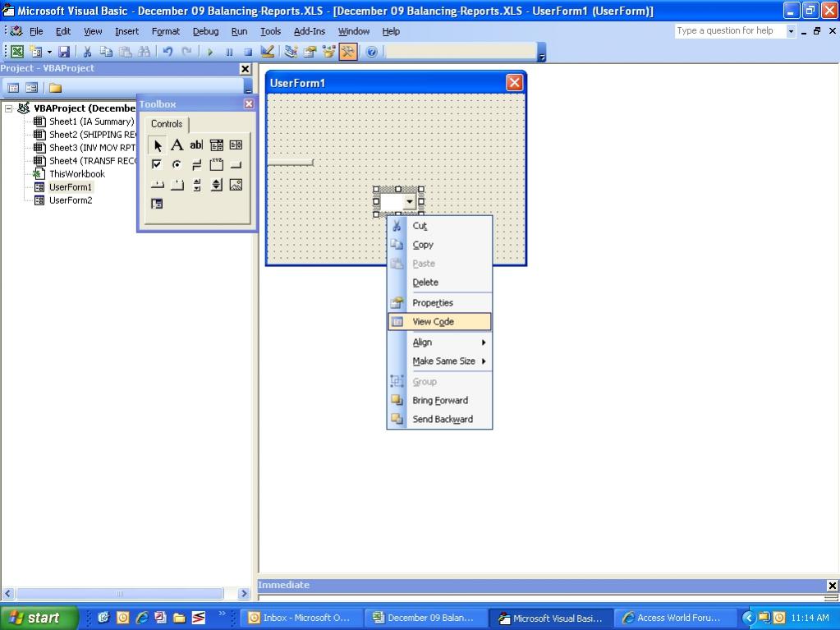Click the Type a question for help box
The width and height of the screenshot is (840, 630).
coord(730,31)
